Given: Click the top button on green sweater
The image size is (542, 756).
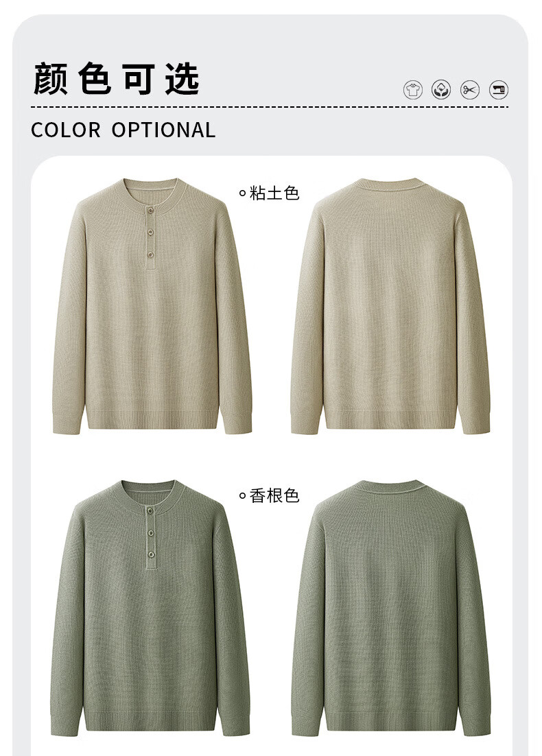Looking at the screenshot, I should 150,512.
